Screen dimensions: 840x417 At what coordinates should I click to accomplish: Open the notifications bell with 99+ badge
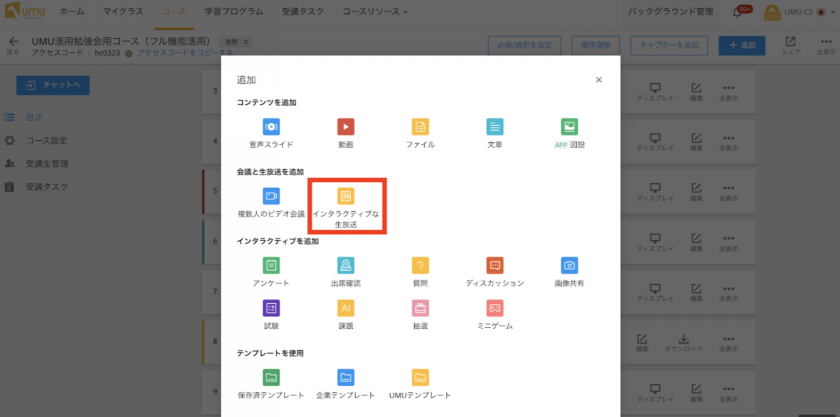[738, 12]
